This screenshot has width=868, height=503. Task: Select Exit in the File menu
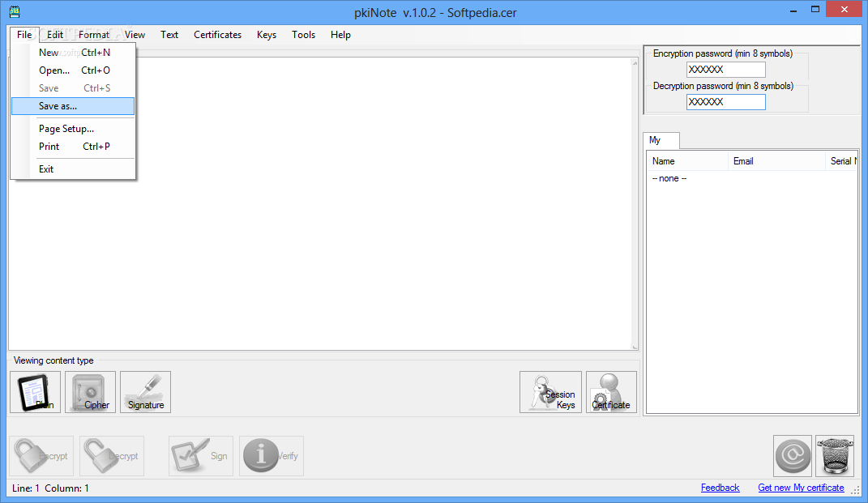click(73, 168)
